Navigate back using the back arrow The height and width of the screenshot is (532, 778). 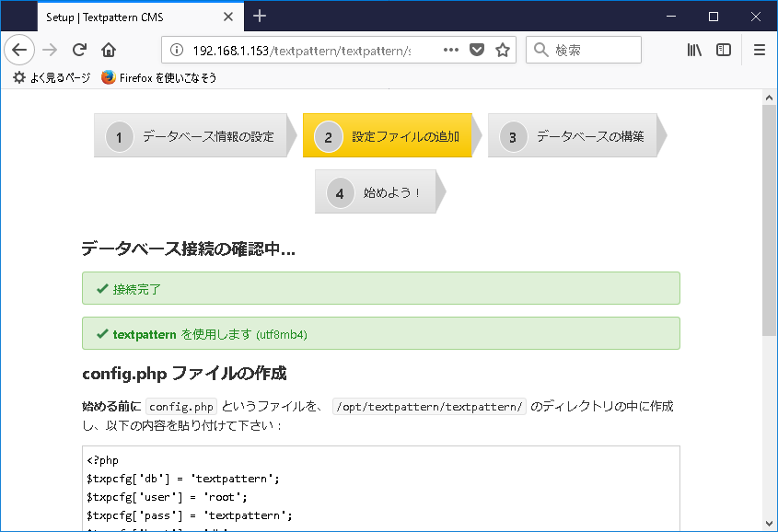pos(19,50)
